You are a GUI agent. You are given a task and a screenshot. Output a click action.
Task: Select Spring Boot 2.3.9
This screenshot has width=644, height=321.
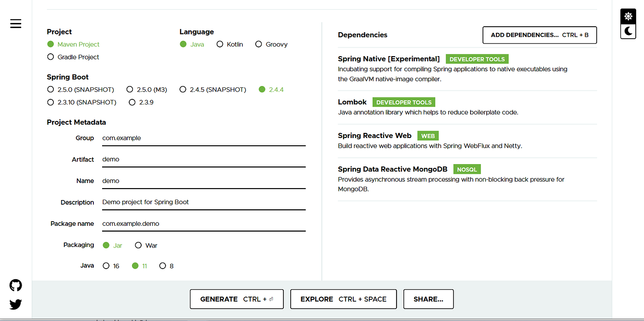[141, 102]
